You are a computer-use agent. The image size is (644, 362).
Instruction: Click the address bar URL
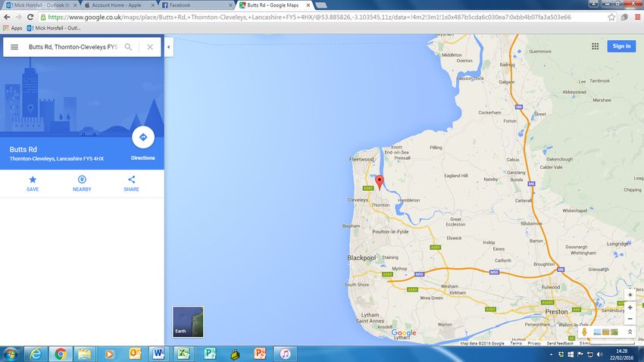[309, 17]
